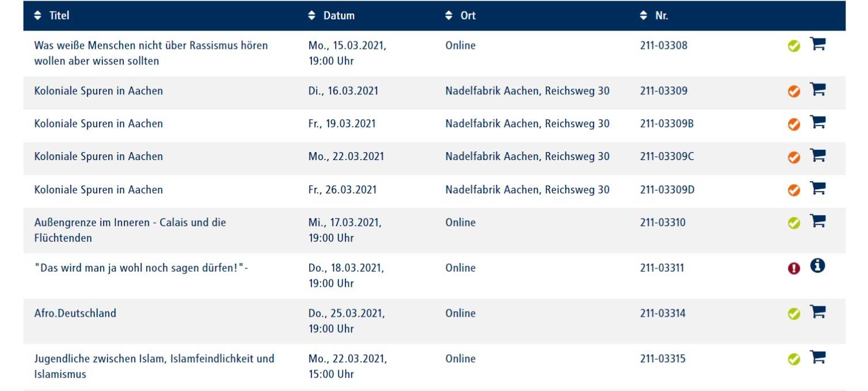
Task: Add Afro.Deutschland course to cart
Action: point(817,312)
